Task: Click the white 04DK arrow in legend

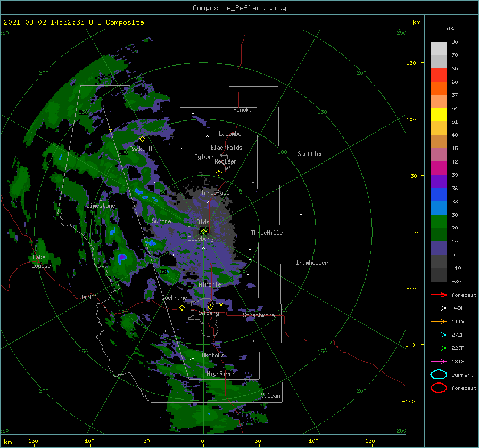Action: (439, 308)
